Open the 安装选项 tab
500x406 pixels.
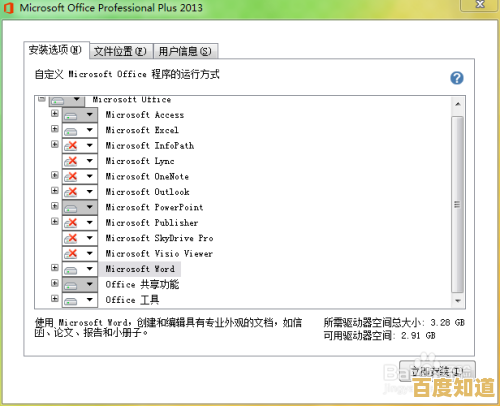(56, 50)
